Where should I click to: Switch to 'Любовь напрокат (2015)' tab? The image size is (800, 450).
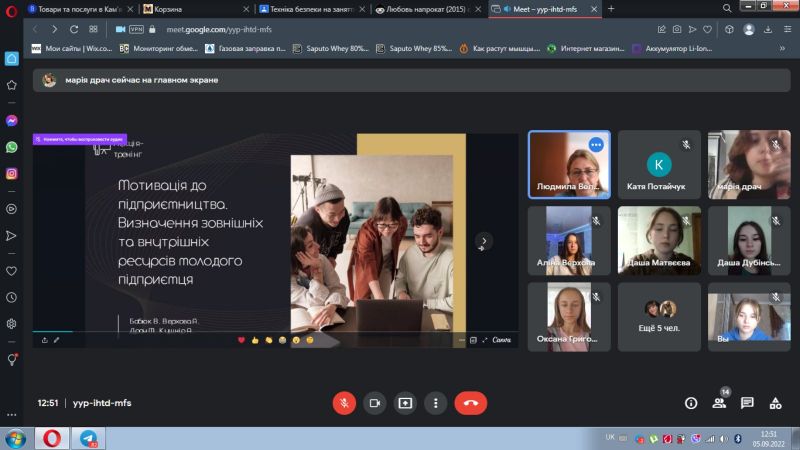pyautogui.click(x=429, y=9)
